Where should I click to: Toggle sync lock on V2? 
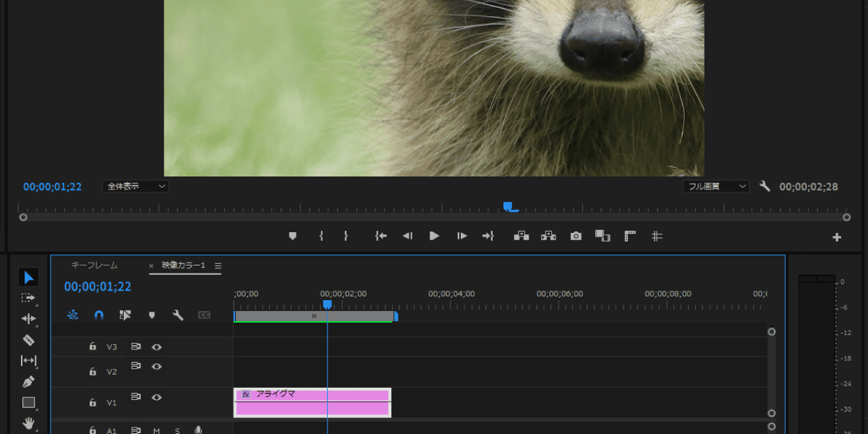click(x=135, y=366)
